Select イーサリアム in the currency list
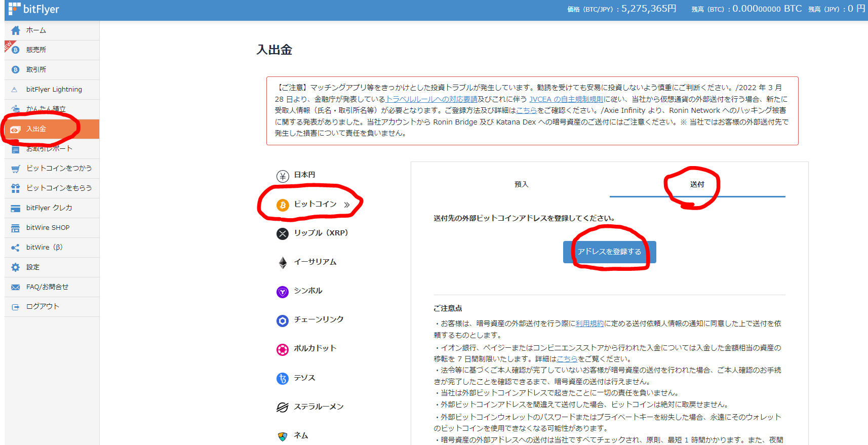 pos(315,262)
